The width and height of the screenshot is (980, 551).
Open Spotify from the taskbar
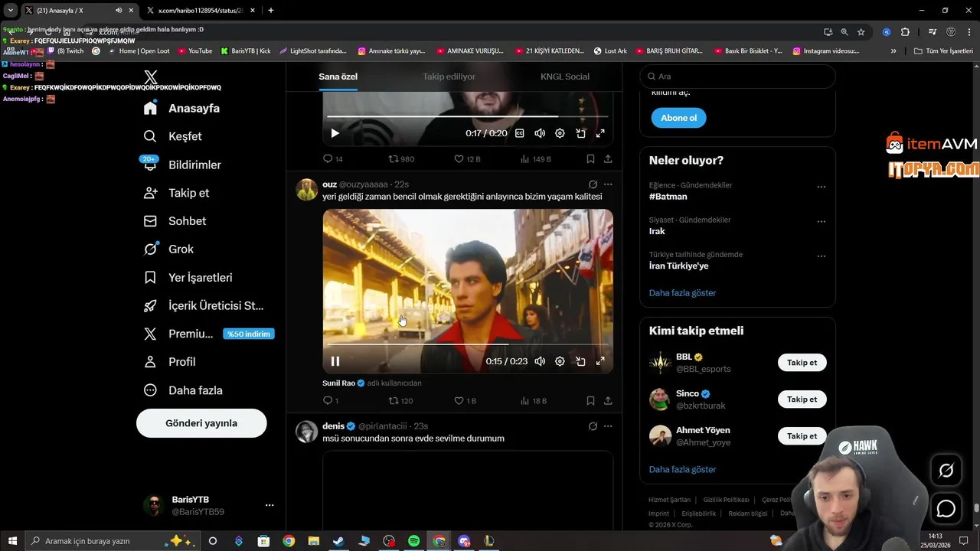pyautogui.click(x=413, y=541)
